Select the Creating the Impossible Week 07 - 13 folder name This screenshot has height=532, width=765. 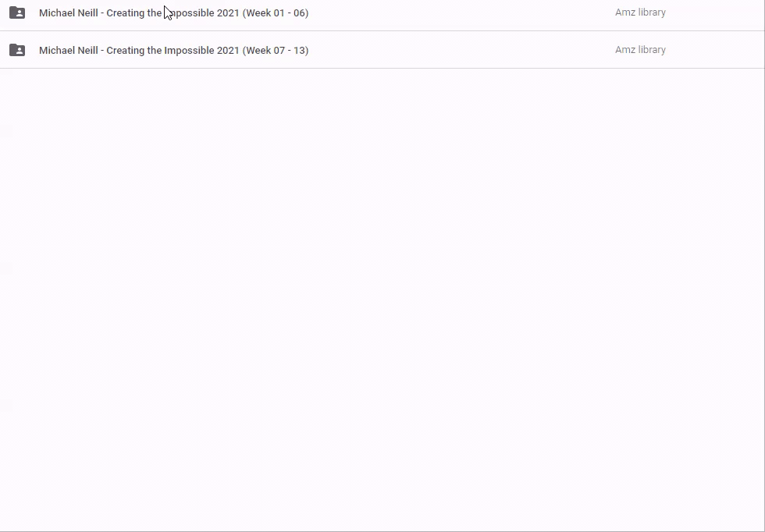[x=173, y=51]
